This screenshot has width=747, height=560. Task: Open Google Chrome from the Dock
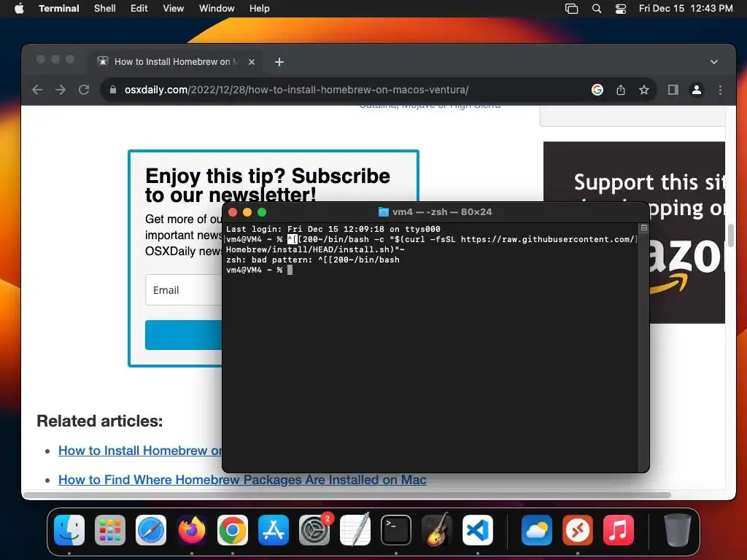[233, 530]
